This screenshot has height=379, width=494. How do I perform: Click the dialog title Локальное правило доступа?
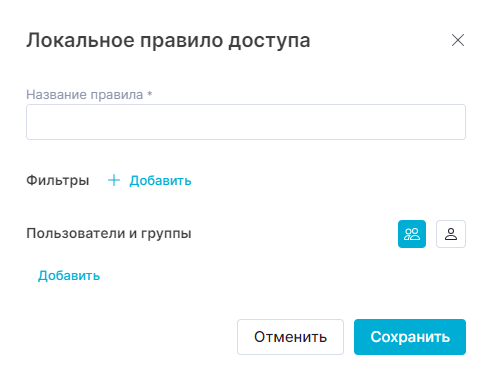click(168, 41)
